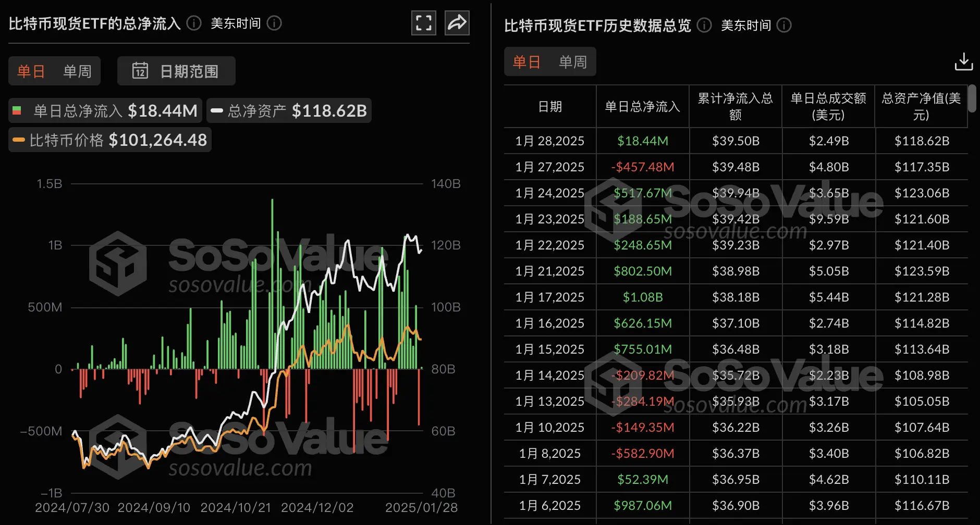This screenshot has width=980, height=525.
Task: Select 单日 on the chart panel
Action: (x=30, y=71)
